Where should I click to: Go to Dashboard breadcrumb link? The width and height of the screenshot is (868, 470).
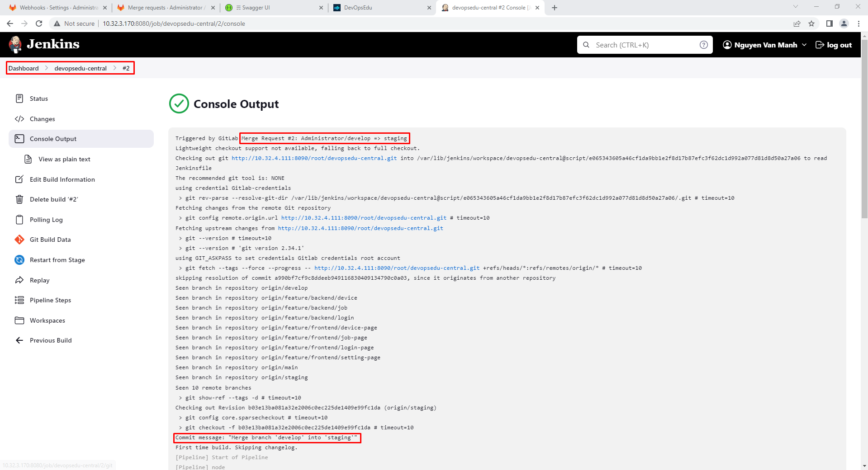pos(24,68)
